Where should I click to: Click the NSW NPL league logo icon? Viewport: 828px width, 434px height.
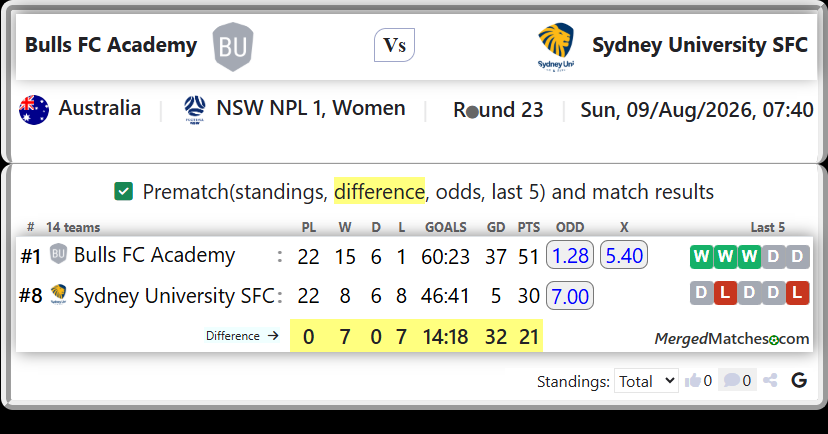point(195,110)
